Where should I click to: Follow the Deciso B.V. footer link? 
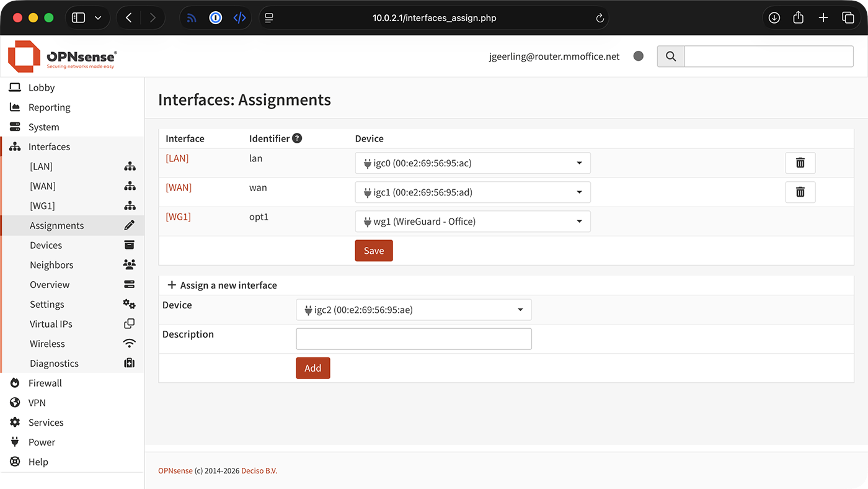click(259, 471)
